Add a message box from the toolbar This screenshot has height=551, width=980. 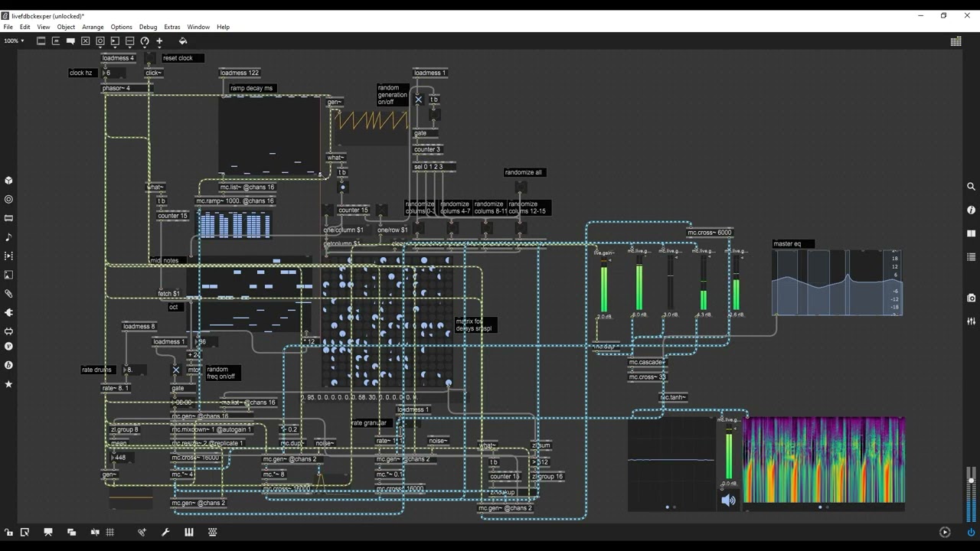coord(56,41)
